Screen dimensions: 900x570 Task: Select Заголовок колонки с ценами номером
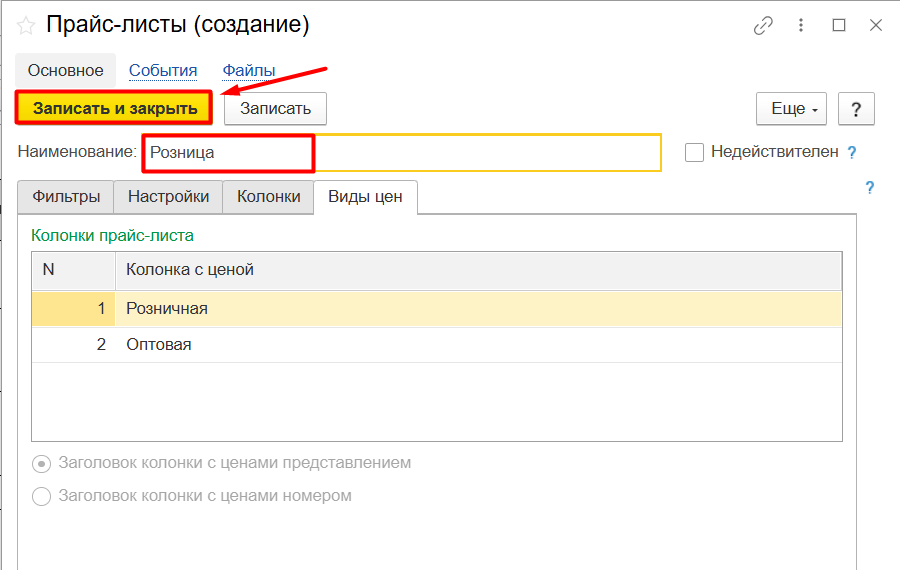click(x=42, y=496)
